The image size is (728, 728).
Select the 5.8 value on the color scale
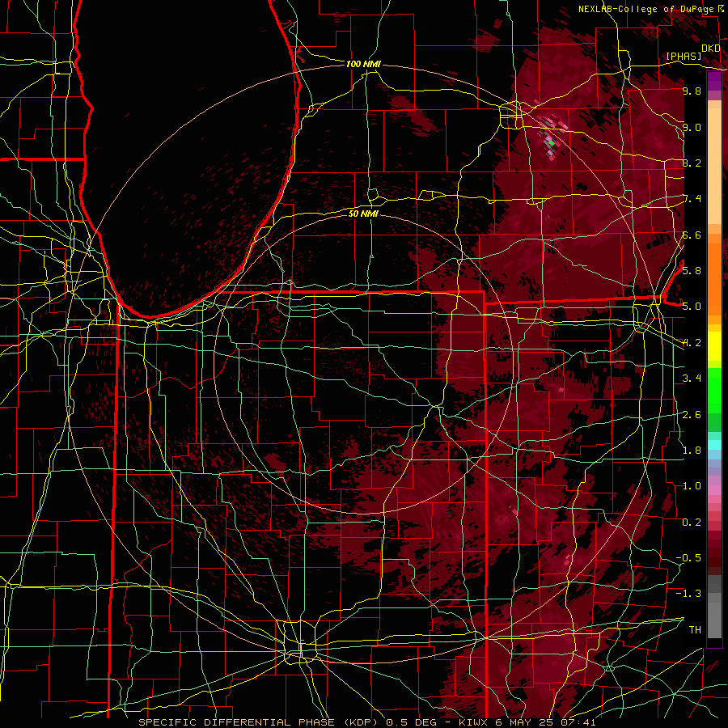692,271
